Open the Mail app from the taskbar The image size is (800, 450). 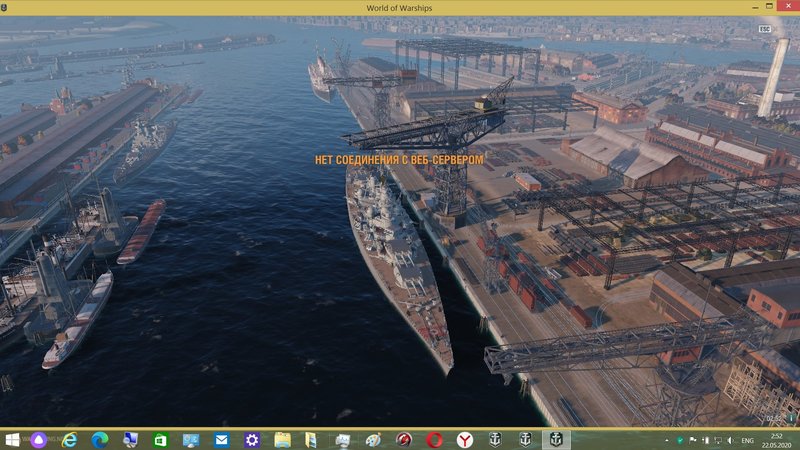point(221,440)
